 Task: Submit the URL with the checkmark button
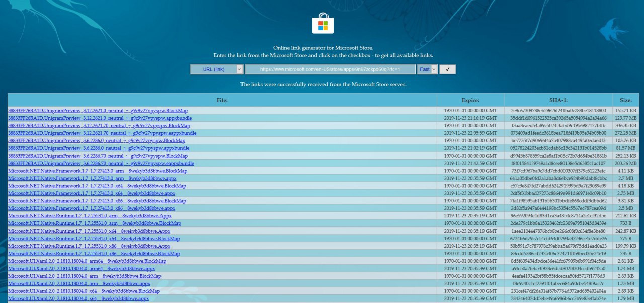[447, 69]
